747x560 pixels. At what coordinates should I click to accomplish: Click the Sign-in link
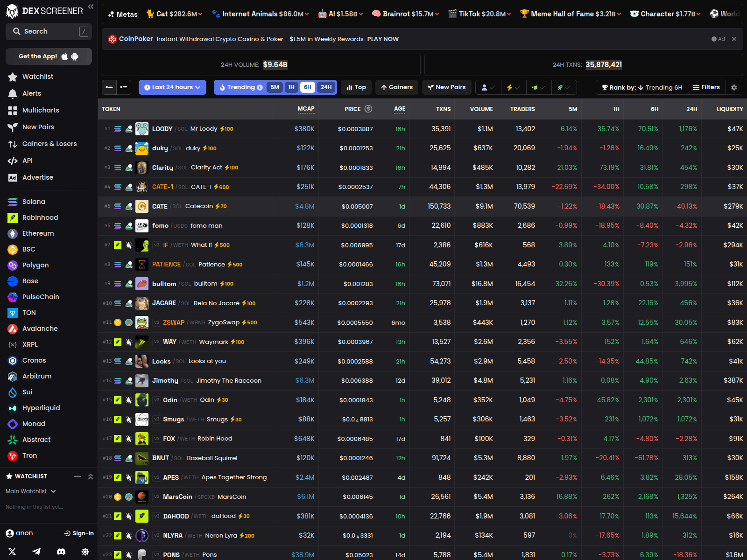79,533
